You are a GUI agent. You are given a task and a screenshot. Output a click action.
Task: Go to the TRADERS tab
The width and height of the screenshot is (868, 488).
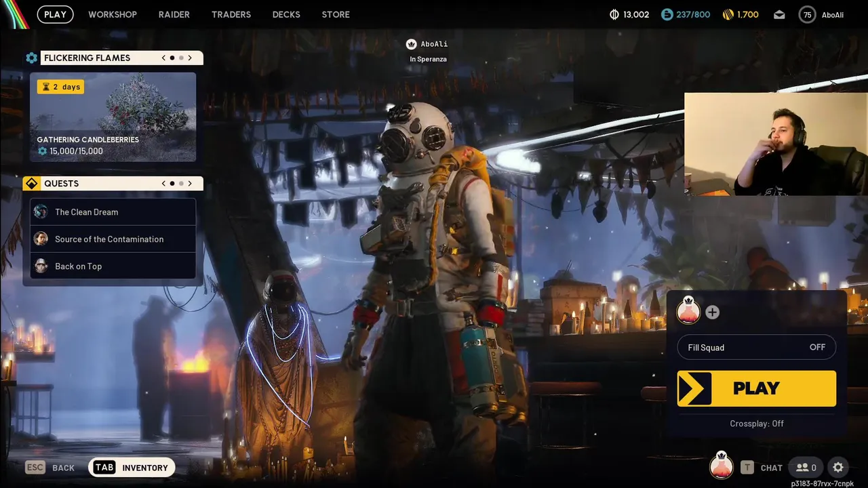231,14
